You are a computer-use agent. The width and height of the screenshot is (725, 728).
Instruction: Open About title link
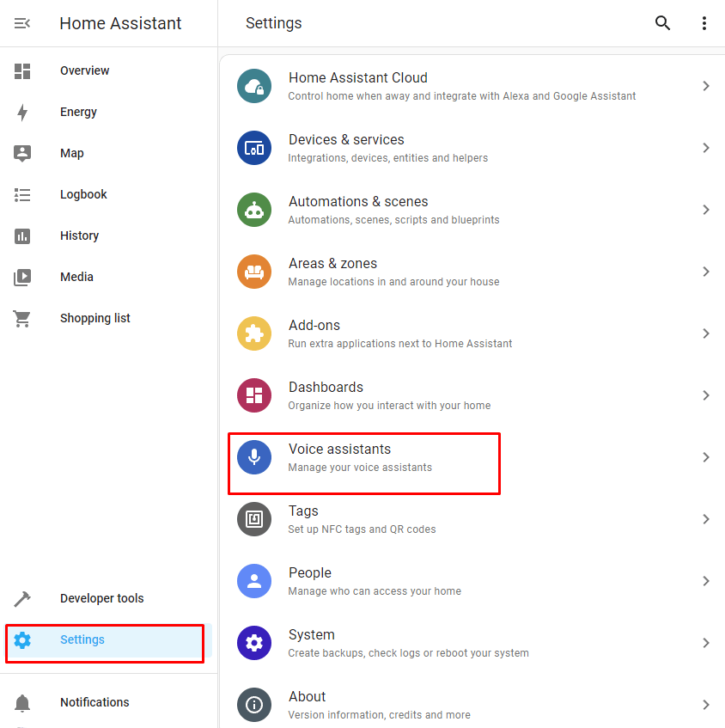[308, 696]
